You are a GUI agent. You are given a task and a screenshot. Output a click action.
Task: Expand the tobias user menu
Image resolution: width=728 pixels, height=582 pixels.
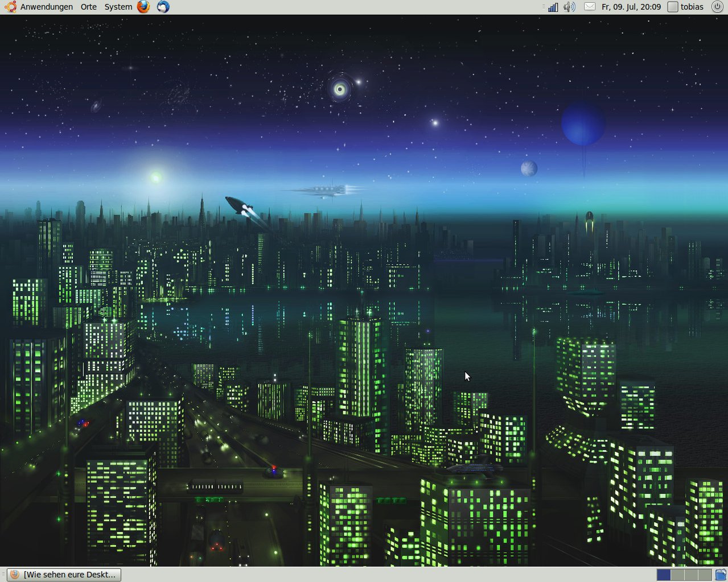(692, 7)
